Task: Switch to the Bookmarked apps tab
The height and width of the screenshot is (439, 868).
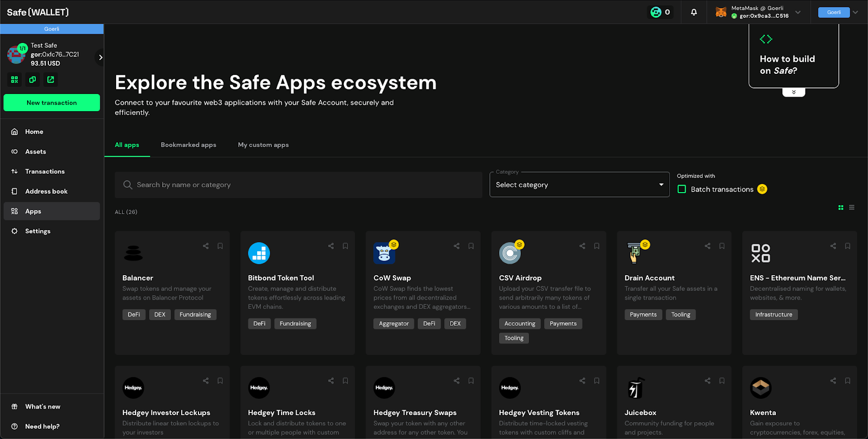Action: tap(188, 145)
